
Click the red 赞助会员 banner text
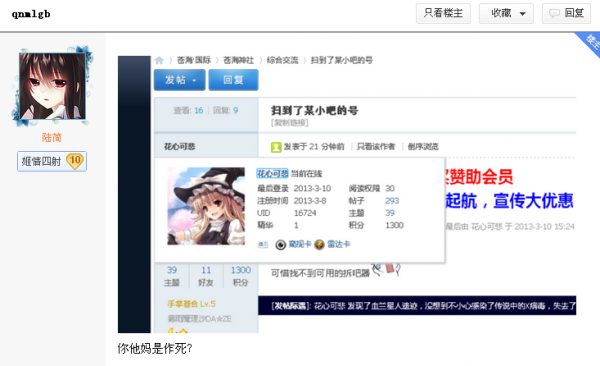pos(478,176)
